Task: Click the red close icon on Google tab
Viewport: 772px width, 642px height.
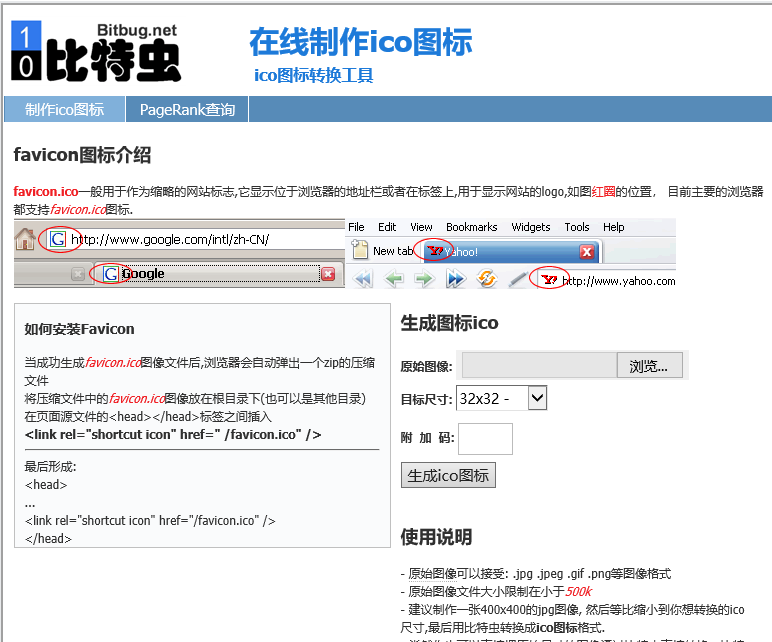Action: click(328, 274)
